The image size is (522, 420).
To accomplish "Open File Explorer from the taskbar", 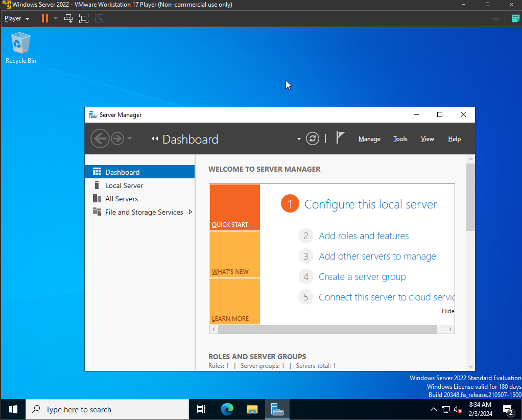I will (252, 409).
